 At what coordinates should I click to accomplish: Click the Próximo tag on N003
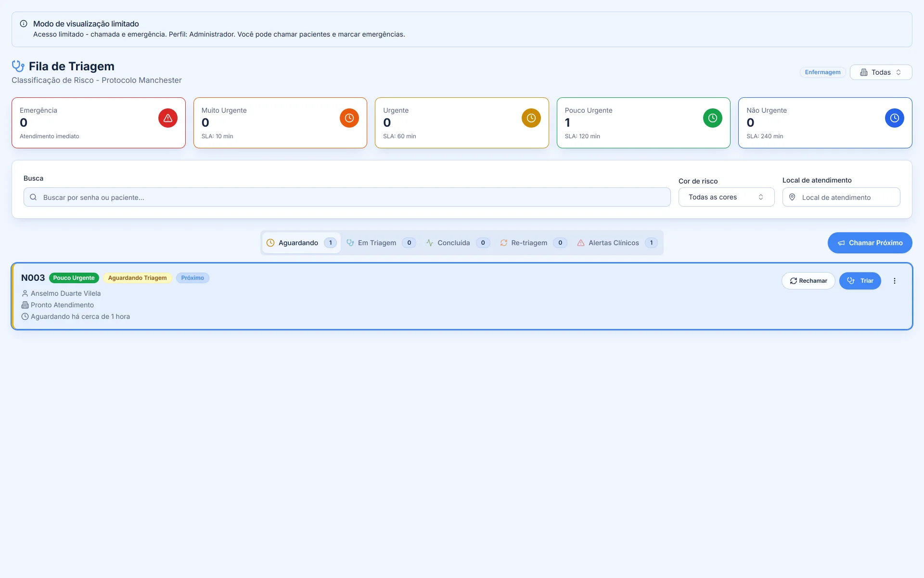(192, 278)
